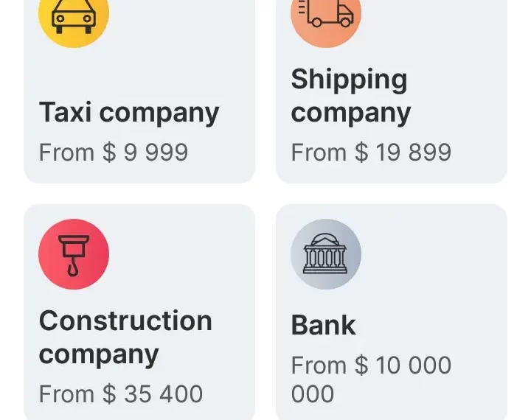Open the Taxi company title
The height and width of the screenshot is (420, 531).
tap(129, 113)
